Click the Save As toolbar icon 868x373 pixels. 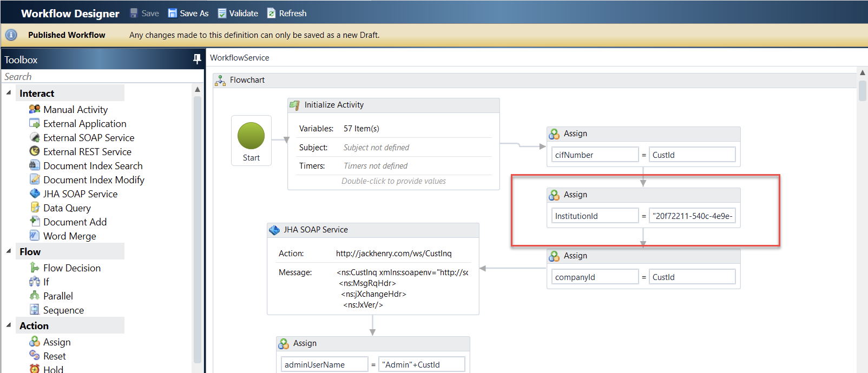pyautogui.click(x=172, y=14)
